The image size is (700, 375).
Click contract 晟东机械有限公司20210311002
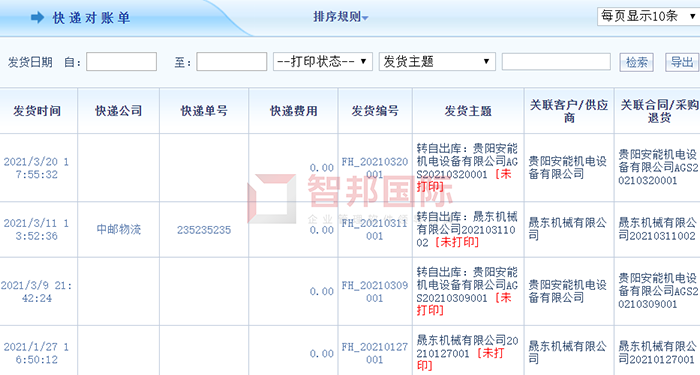click(x=657, y=229)
